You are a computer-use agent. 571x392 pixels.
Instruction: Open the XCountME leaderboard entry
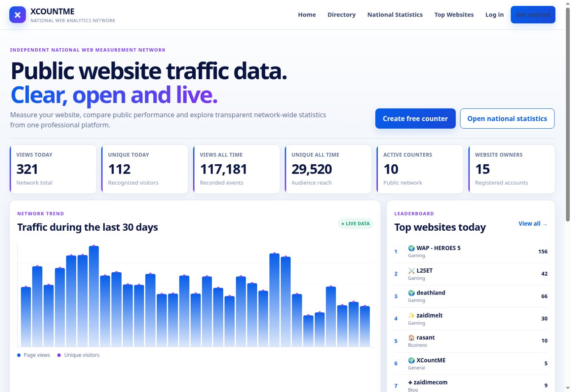[x=471, y=364]
